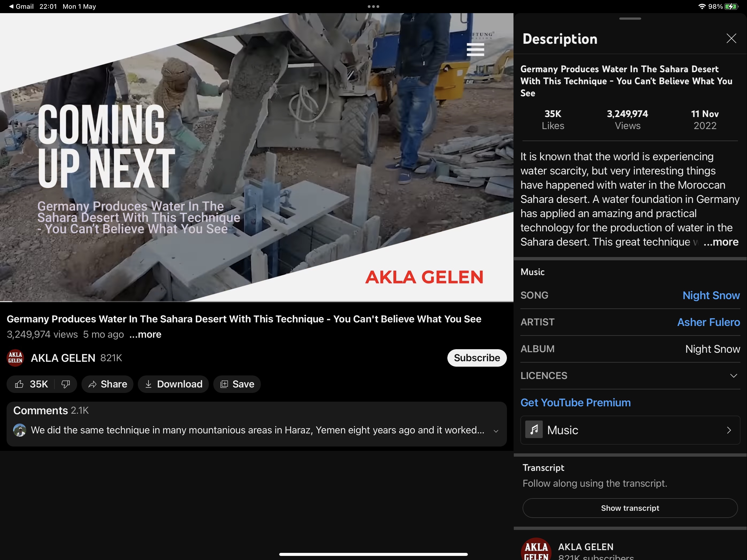Open the Night Snow song link

pos(711,295)
